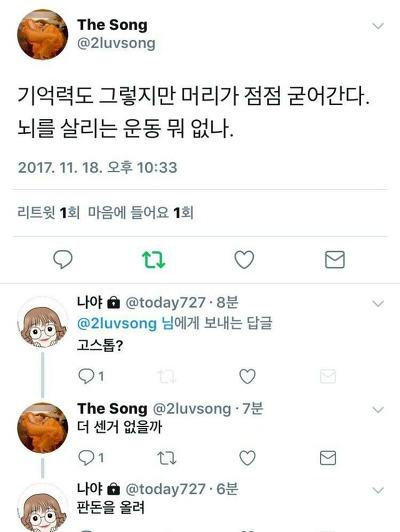Image resolution: width=400 pixels, height=532 pixels.
Task: Like the 더 센거 없을까 reply
Action: click(247, 458)
